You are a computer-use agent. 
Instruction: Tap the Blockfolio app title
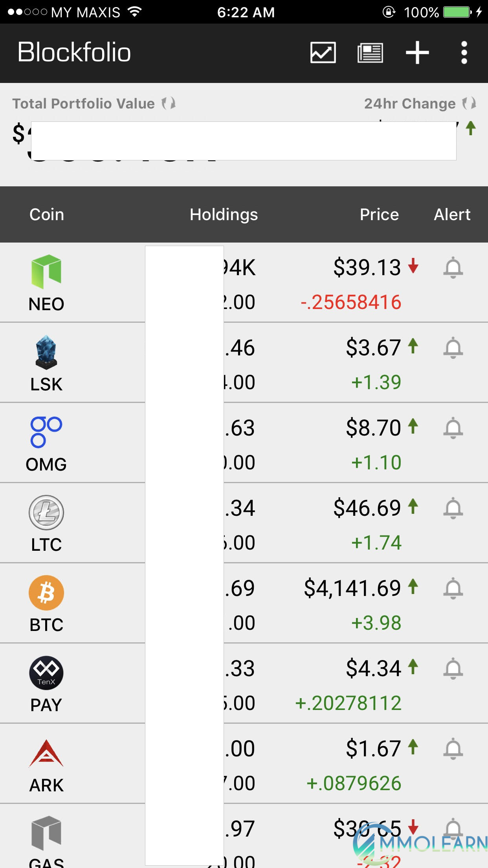74,52
